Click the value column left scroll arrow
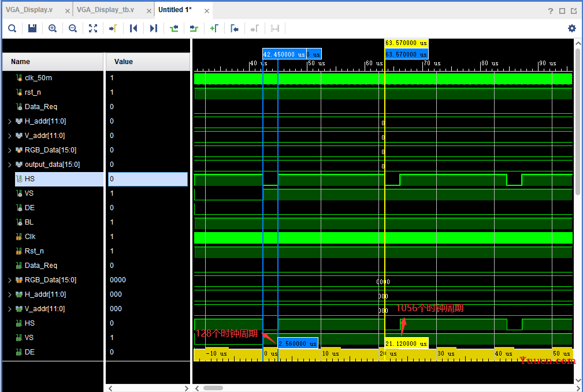 click(x=110, y=389)
